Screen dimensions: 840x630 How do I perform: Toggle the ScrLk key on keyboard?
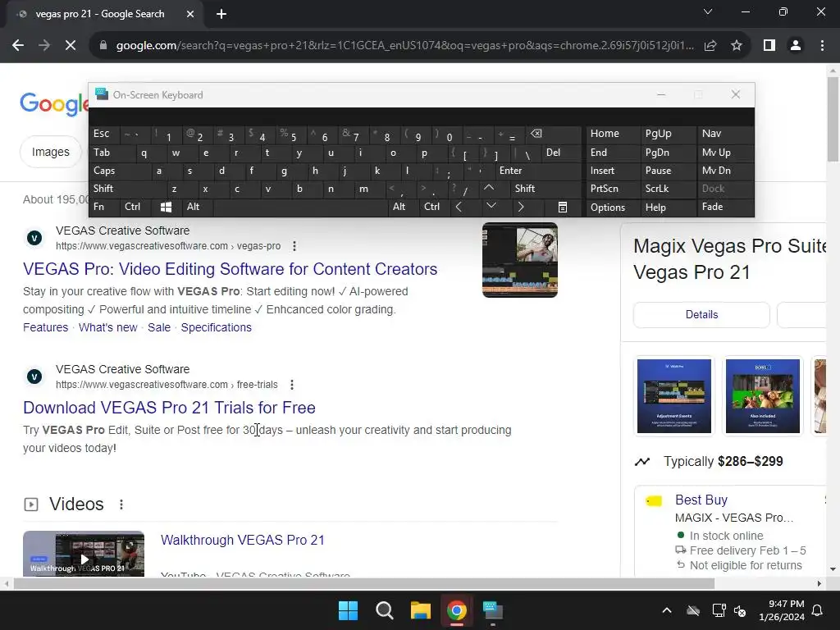pos(668,189)
